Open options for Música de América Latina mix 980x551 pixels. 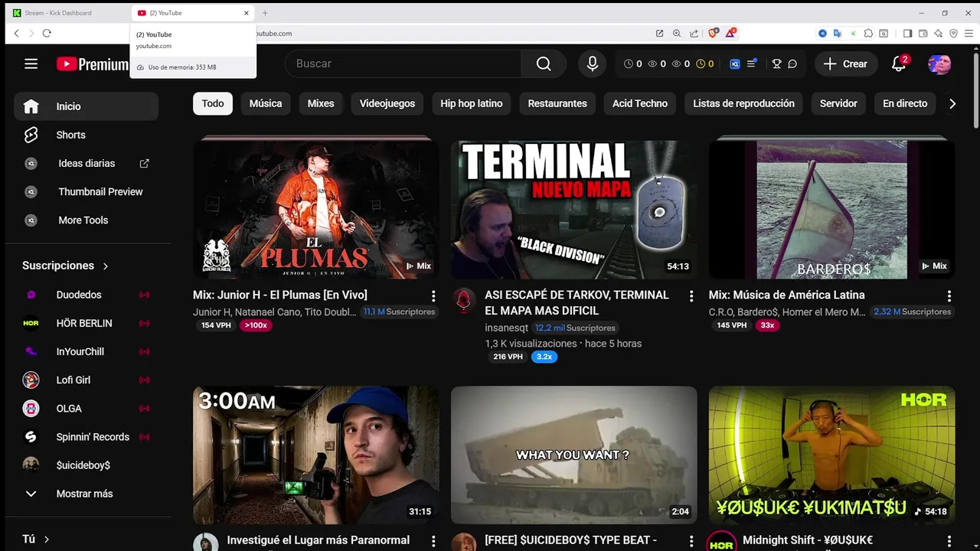point(949,296)
